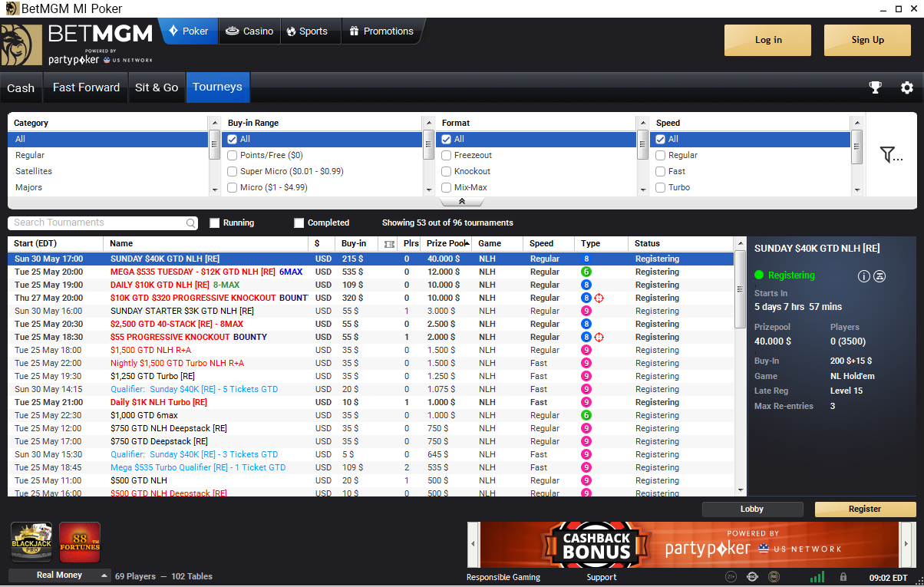Collapse the filter panel with double chevron
The height and width of the screenshot is (587, 924).
[462, 202]
